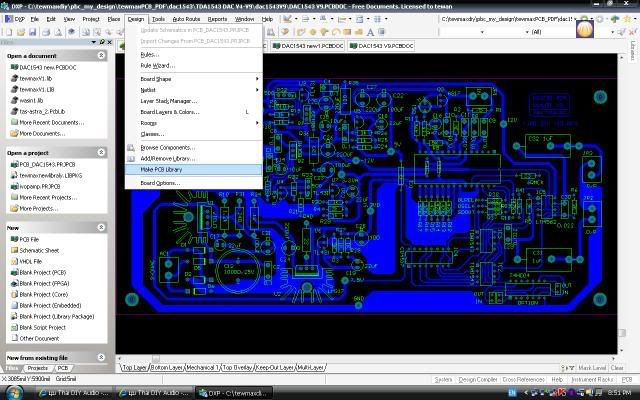
Task: Click the Browse Components icon in menu
Action: [x=130, y=147]
